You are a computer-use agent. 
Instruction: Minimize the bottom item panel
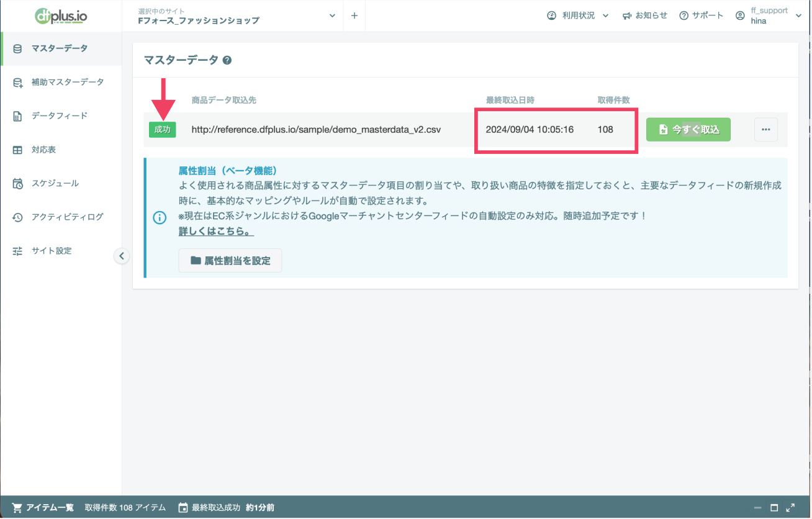click(758, 507)
